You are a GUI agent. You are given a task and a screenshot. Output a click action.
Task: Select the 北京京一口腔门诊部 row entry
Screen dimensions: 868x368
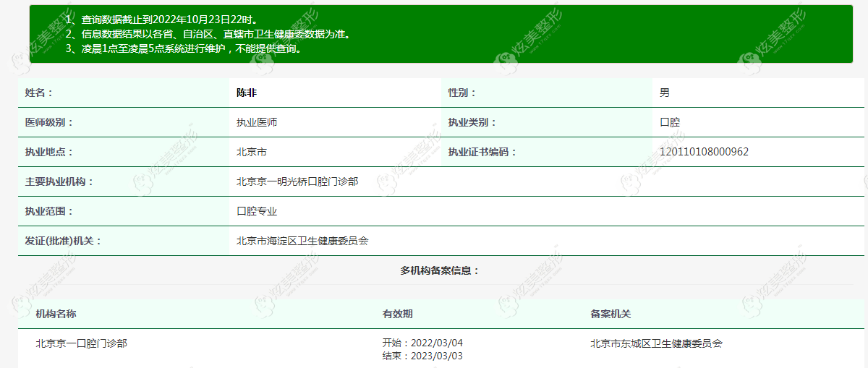coord(82,344)
